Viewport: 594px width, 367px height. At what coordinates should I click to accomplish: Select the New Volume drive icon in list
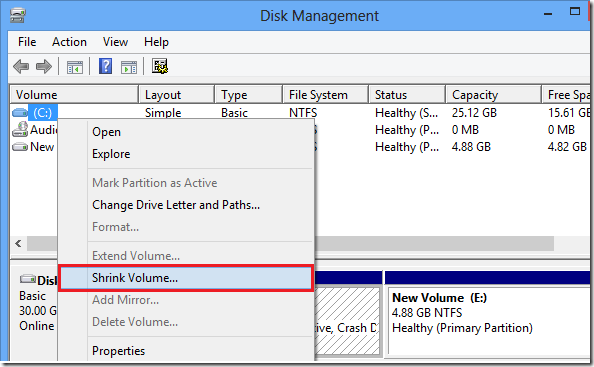(20, 147)
